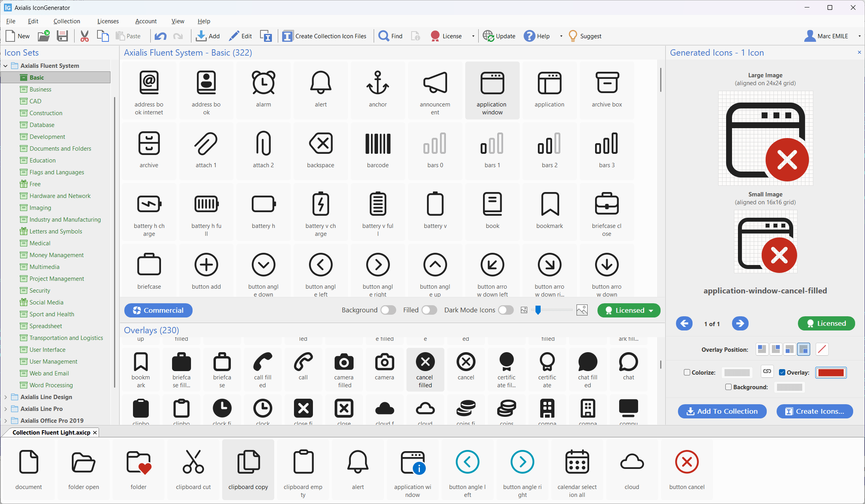This screenshot has width=865, height=504.
Task: Set overlay position to top left
Action: click(x=762, y=349)
